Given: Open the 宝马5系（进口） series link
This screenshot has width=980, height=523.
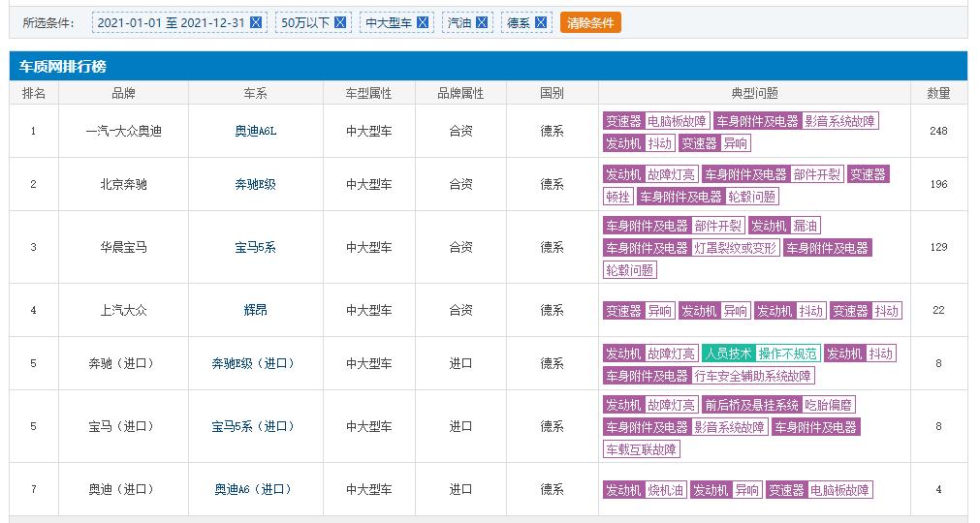Looking at the screenshot, I should coord(255,426).
